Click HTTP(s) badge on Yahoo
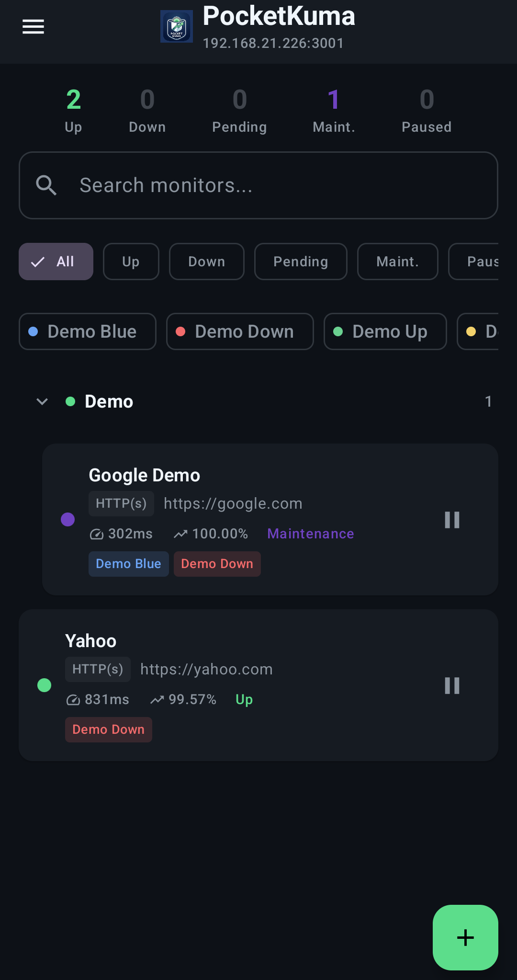This screenshot has width=517, height=980. (98, 669)
